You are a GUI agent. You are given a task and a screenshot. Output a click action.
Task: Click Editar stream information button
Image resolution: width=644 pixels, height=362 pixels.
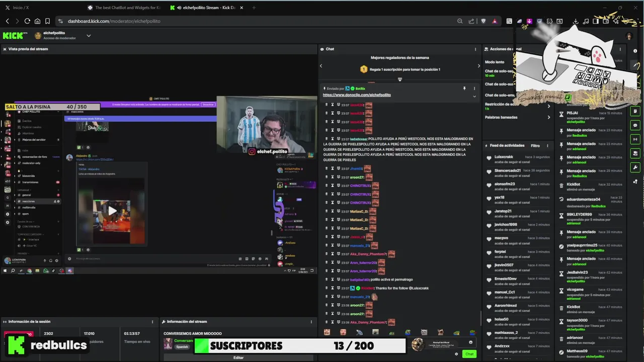pyautogui.click(x=238, y=357)
